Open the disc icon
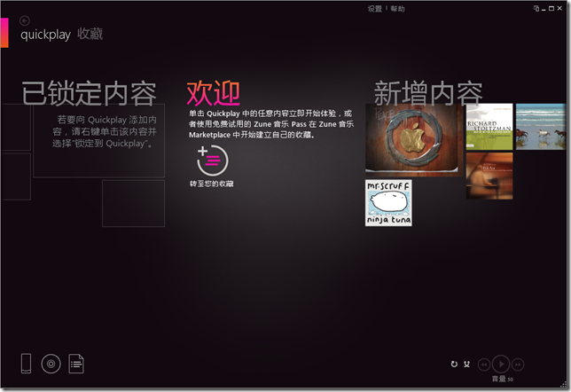 point(51,364)
